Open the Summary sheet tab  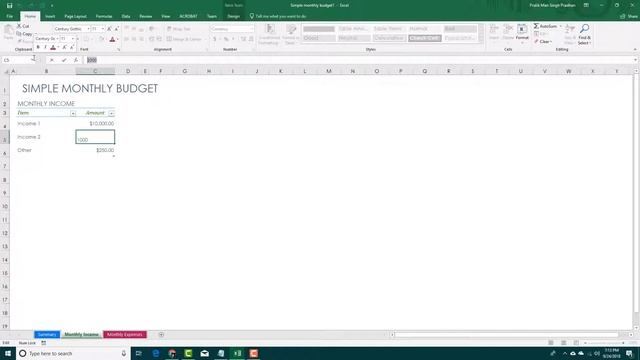tap(47, 335)
